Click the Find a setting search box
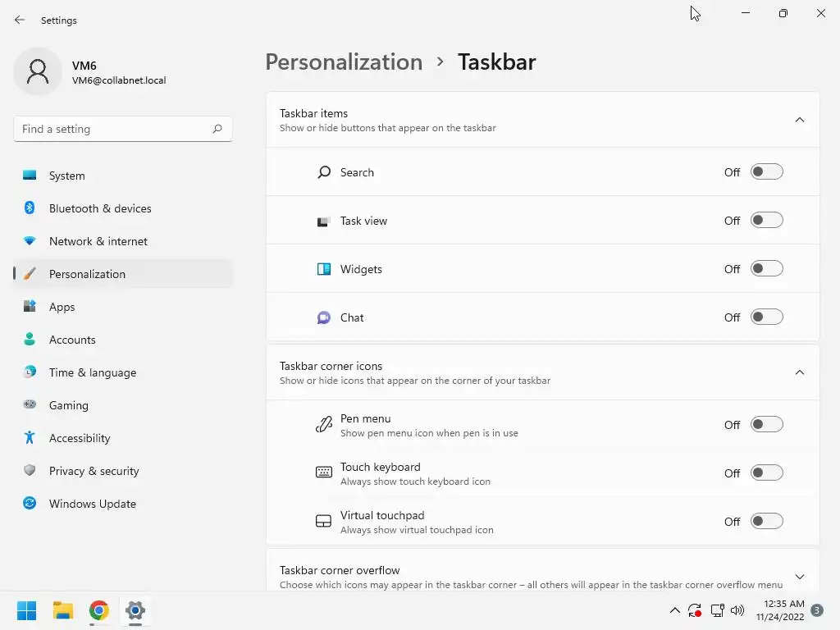 [x=123, y=129]
